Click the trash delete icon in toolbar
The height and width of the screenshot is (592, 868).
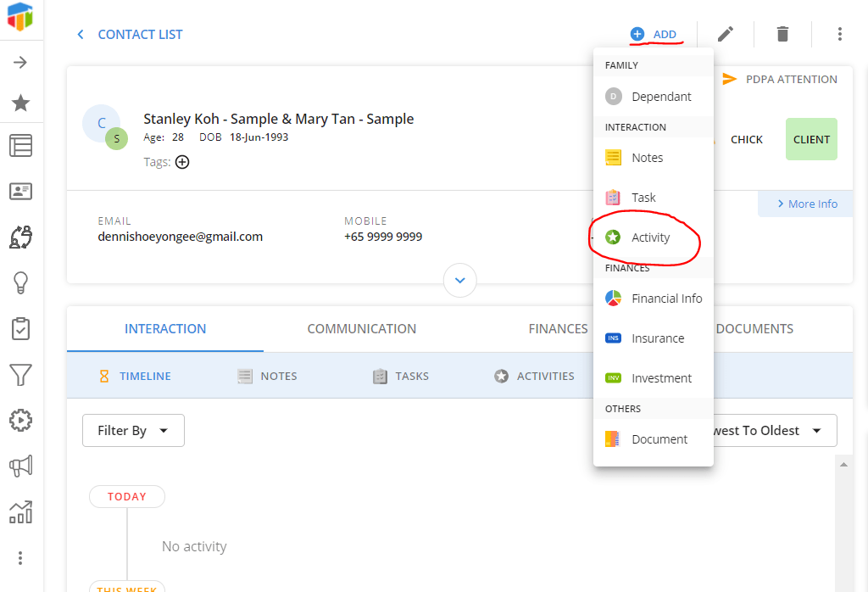(x=782, y=34)
